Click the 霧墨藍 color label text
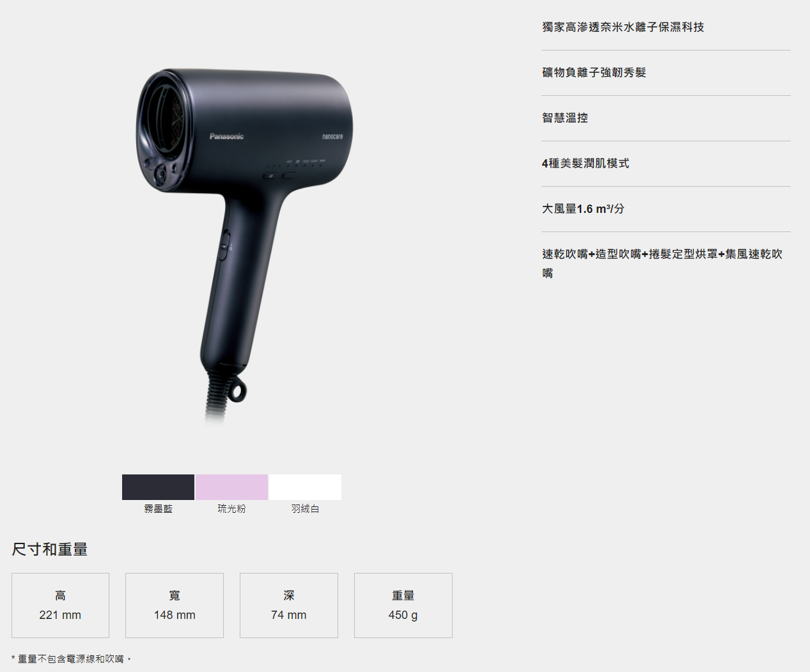810x672 pixels. pos(158,508)
